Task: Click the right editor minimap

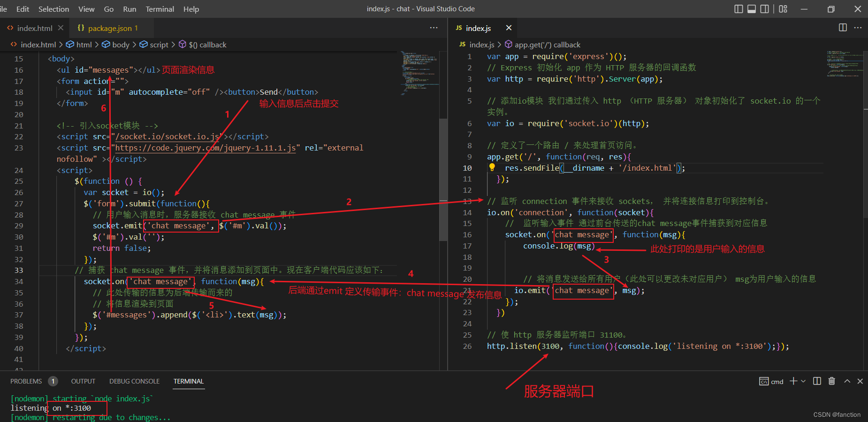Action: (845, 63)
